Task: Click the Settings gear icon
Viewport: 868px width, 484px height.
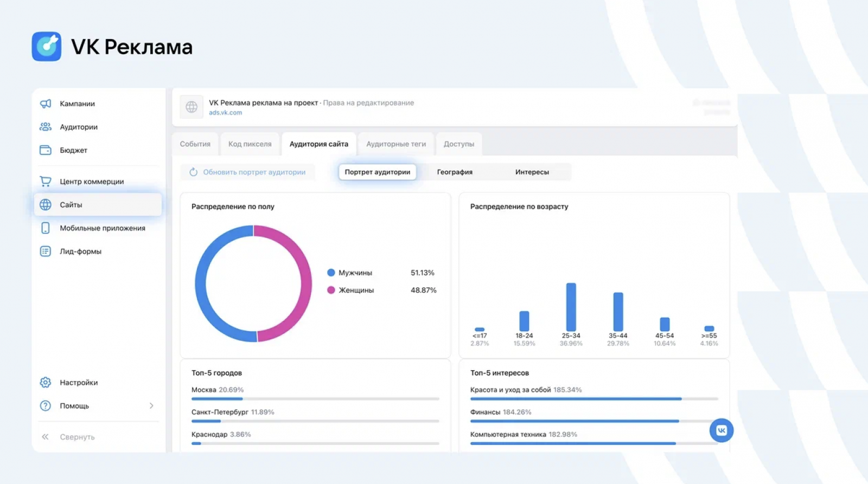Action: point(46,383)
